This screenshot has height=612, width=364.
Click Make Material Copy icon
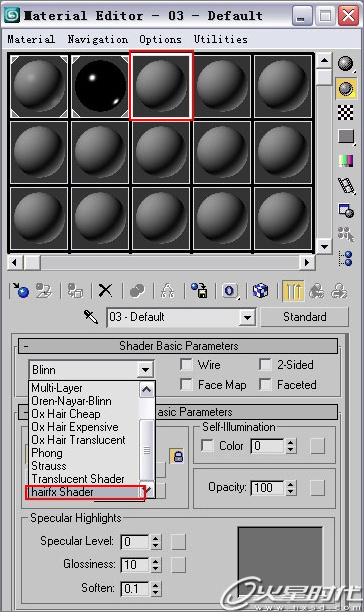[x=137, y=290]
